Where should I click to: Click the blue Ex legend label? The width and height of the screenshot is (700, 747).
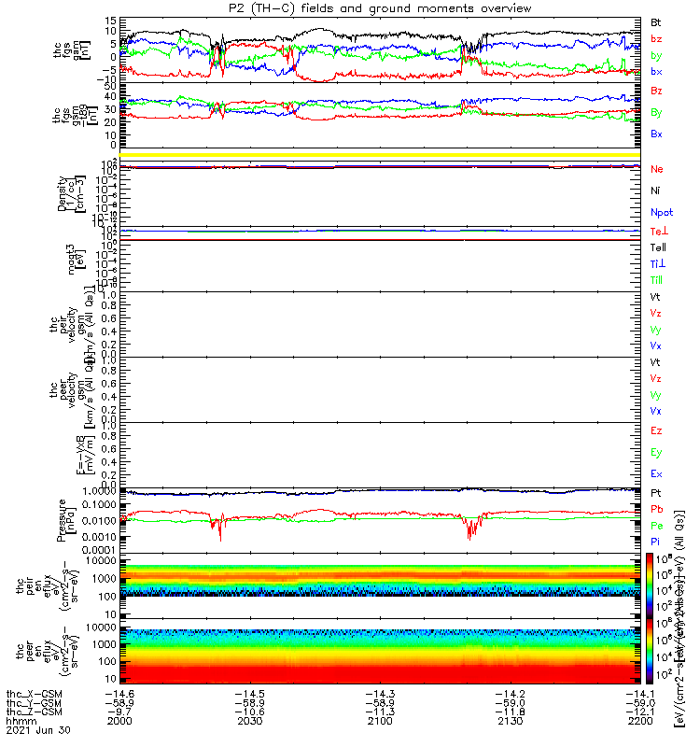[x=656, y=474]
